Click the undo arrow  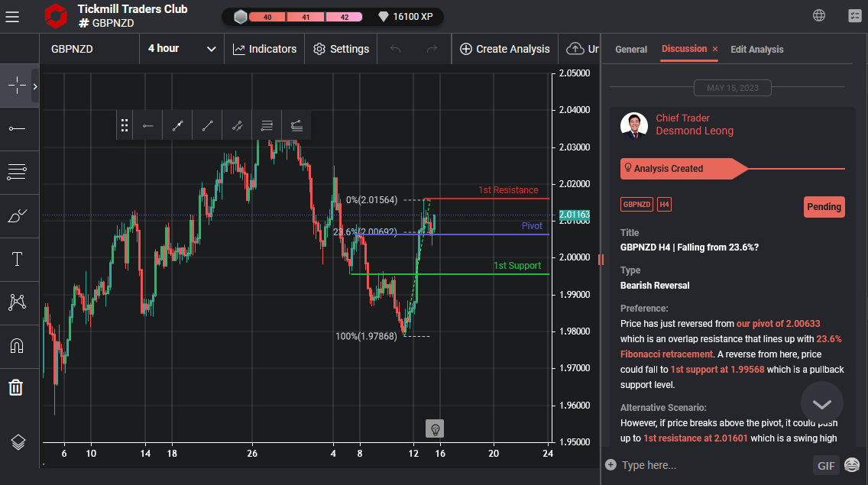coord(395,49)
